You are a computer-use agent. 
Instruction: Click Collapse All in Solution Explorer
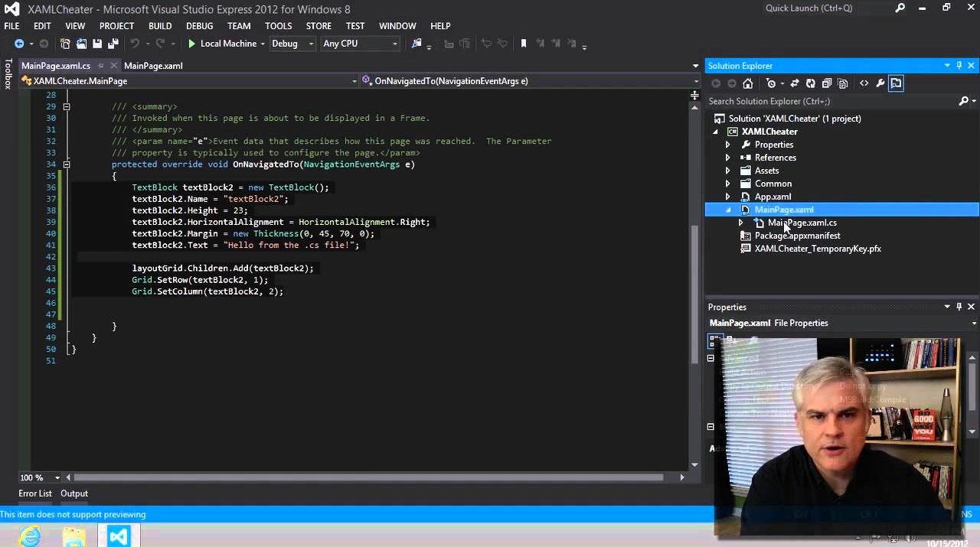pyautogui.click(x=827, y=83)
